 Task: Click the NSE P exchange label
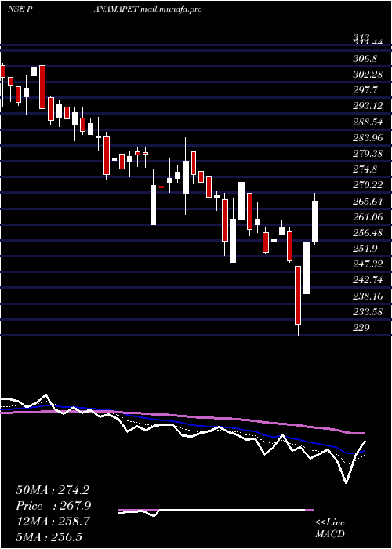pyautogui.click(x=20, y=9)
